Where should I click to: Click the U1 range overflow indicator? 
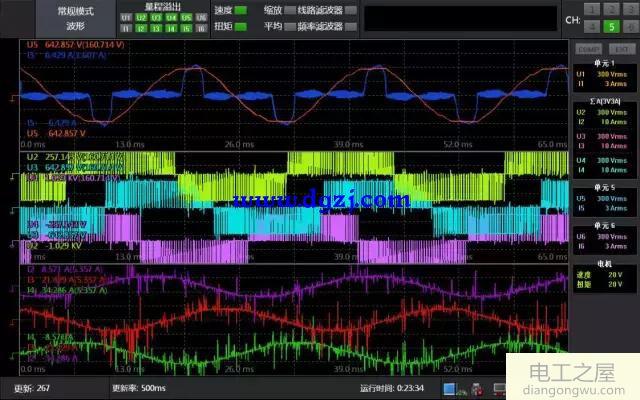pos(125,18)
